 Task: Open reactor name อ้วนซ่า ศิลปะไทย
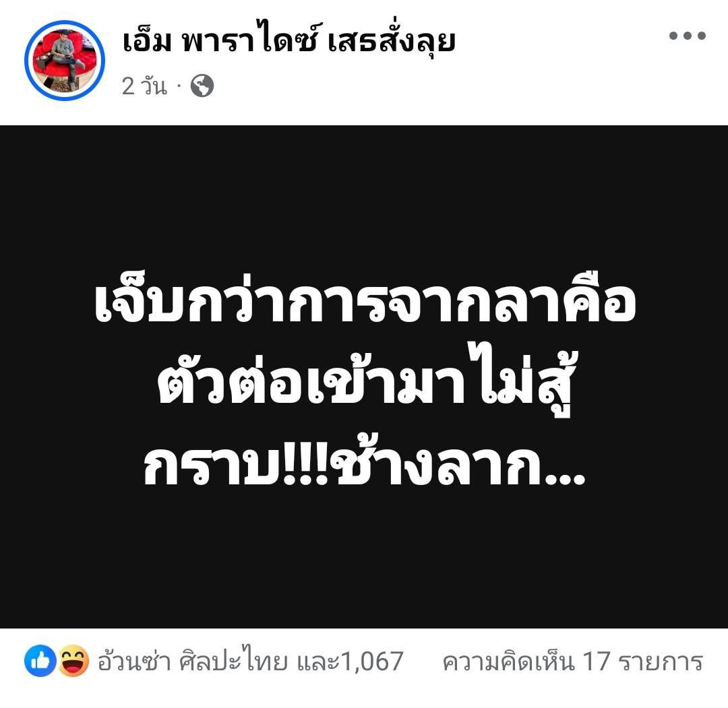click(192, 661)
